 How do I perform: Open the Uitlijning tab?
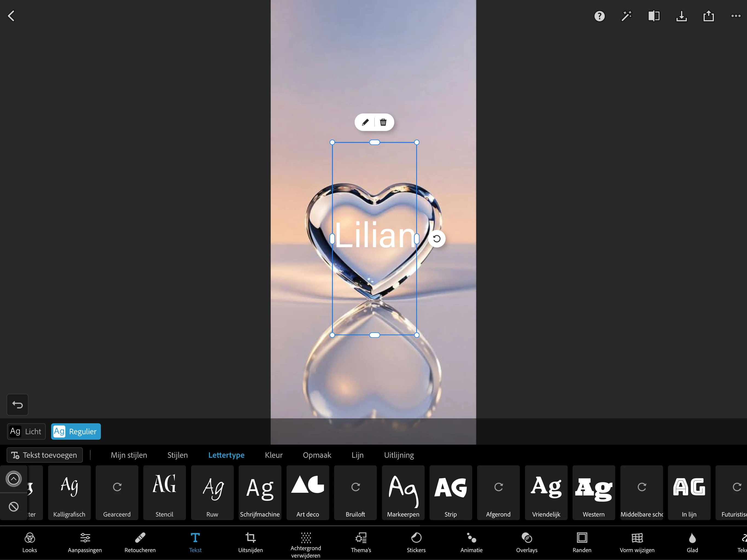[399, 455]
